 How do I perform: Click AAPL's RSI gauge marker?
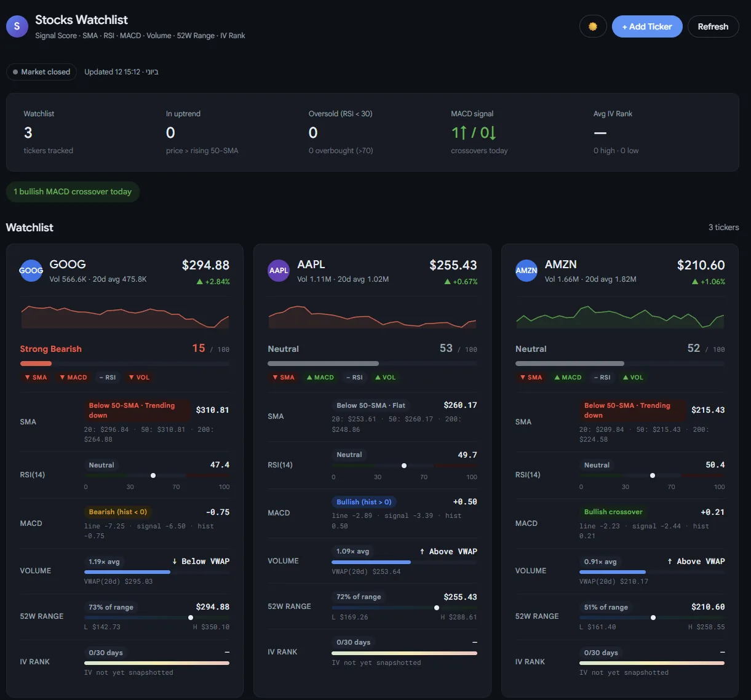coord(404,466)
